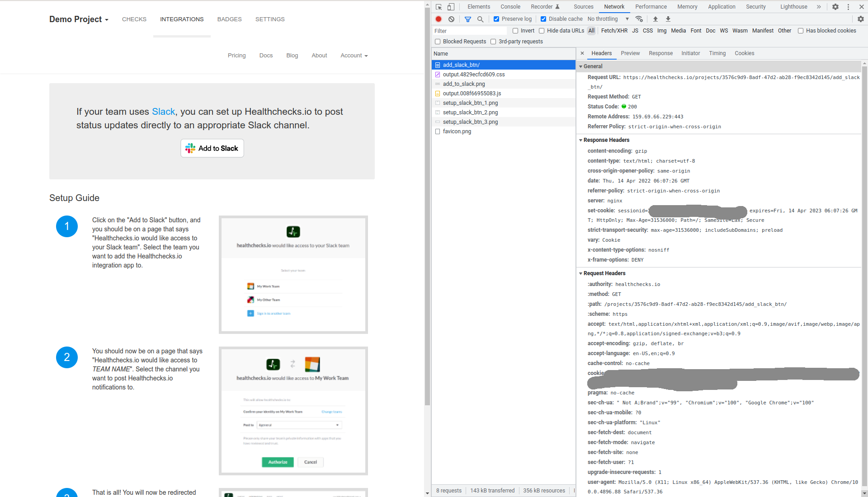Click the Add to Slack button

click(x=212, y=148)
